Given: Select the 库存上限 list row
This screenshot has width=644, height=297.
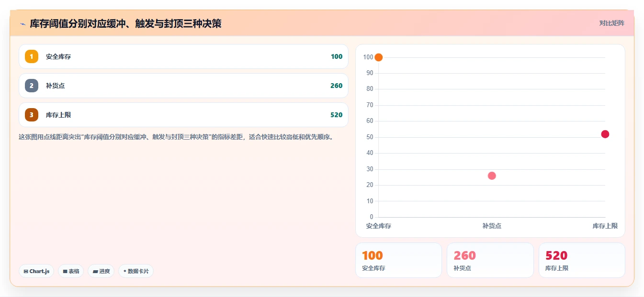Looking at the screenshot, I should [183, 115].
